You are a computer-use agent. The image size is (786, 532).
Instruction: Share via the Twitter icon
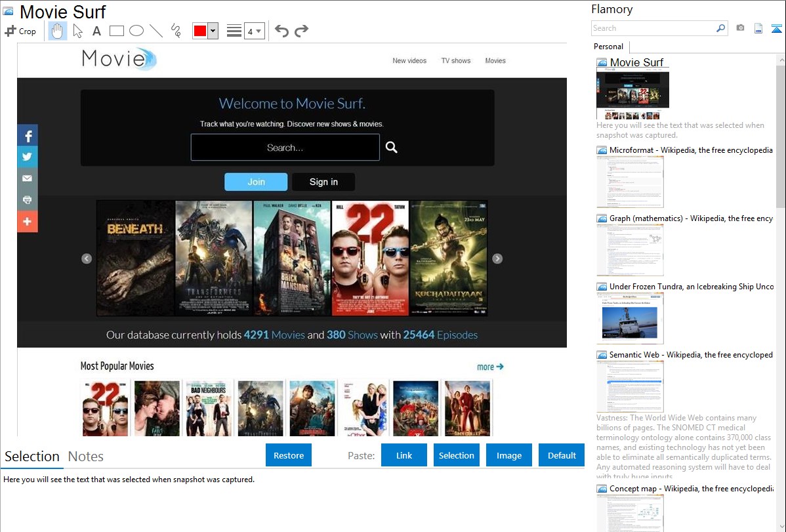click(x=28, y=156)
